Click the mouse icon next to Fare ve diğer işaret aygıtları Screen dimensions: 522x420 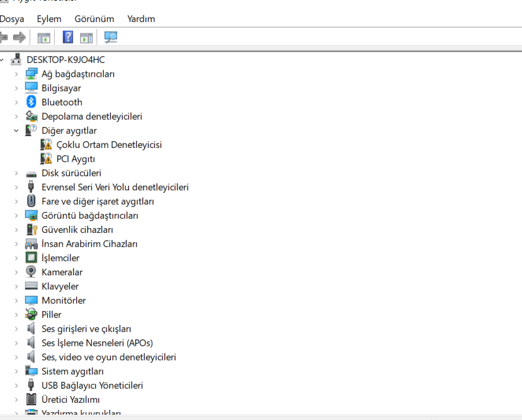coord(31,201)
